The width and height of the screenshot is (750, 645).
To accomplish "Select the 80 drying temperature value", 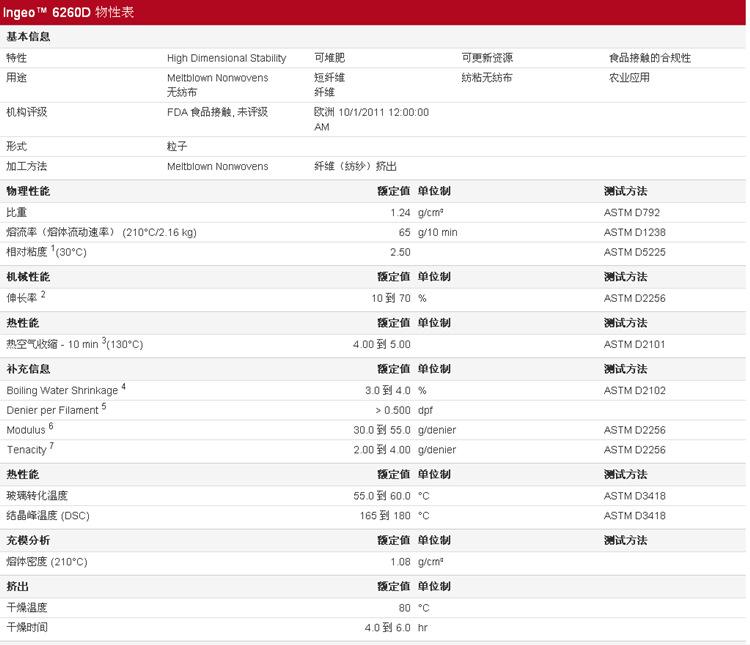I will [x=405, y=608].
